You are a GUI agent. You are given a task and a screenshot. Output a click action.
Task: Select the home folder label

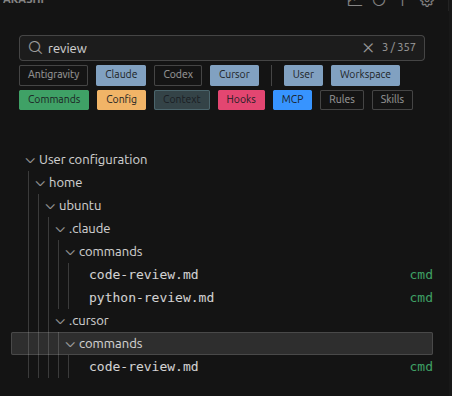(x=66, y=183)
